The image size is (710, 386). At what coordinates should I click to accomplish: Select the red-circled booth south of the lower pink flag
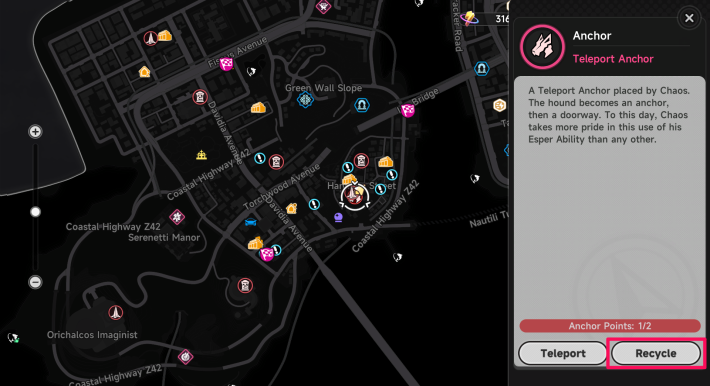245,286
